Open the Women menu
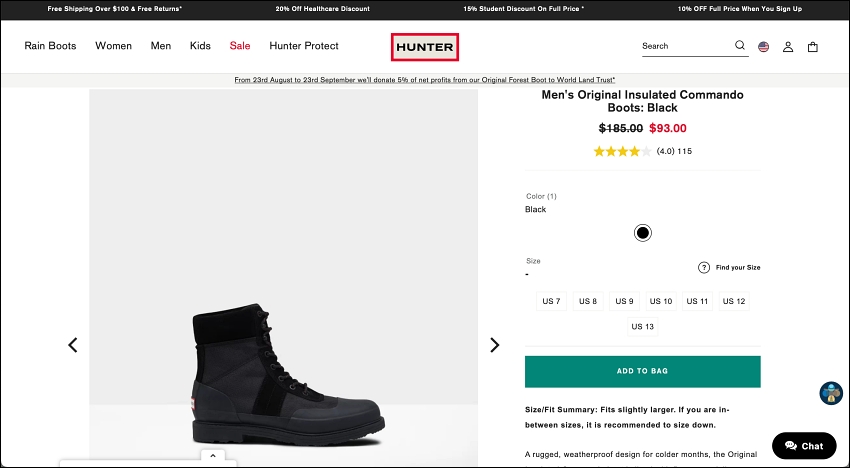 [x=113, y=46]
